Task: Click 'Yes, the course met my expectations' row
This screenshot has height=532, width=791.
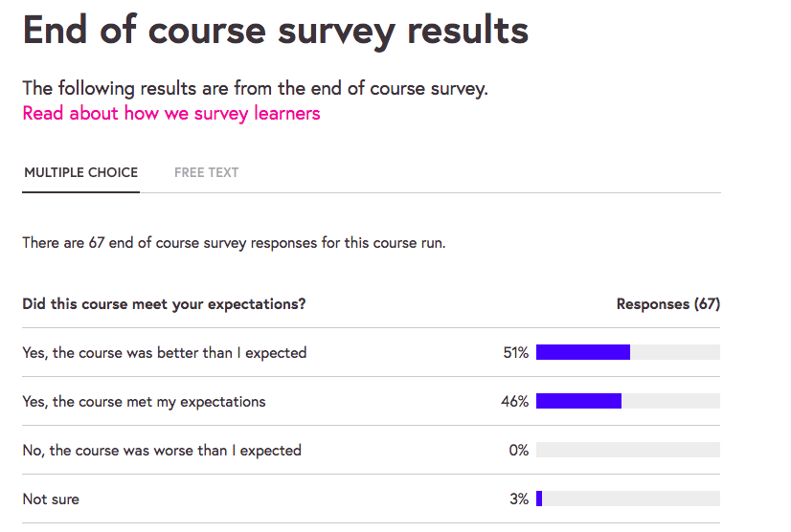Action: pos(144,402)
